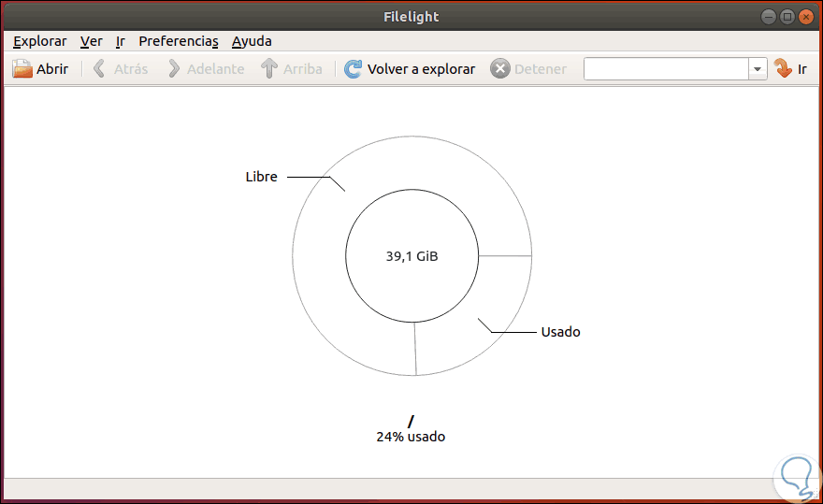Screen dimensions: 823x504
Task: Minimize the Filelight window
Action: pyautogui.click(x=769, y=17)
